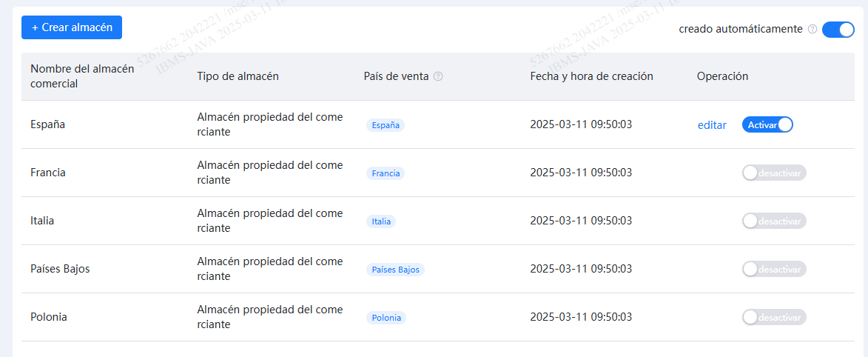Click the España country tag
This screenshot has height=357, width=868.
click(x=386, y=125)
